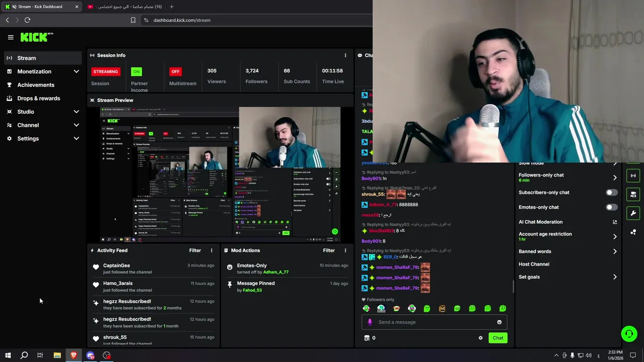Click the CaptainGee activity entry
This screenshot has height=362, width=644.
[153, 268]
